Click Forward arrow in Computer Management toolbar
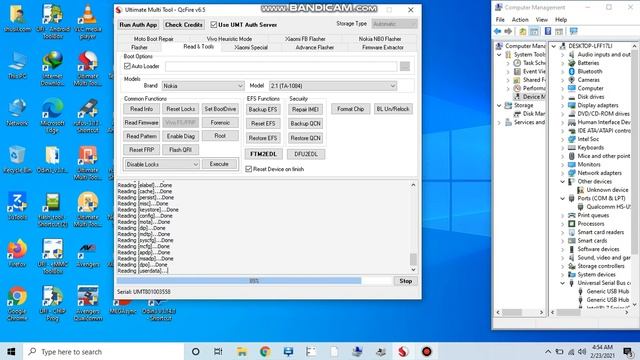Image resolution: width=640 pixels, height=360 pixels. (508, 31)
